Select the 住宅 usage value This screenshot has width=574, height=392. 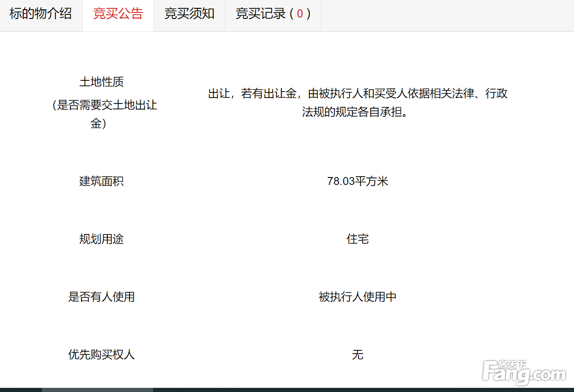tap(358, 239)
